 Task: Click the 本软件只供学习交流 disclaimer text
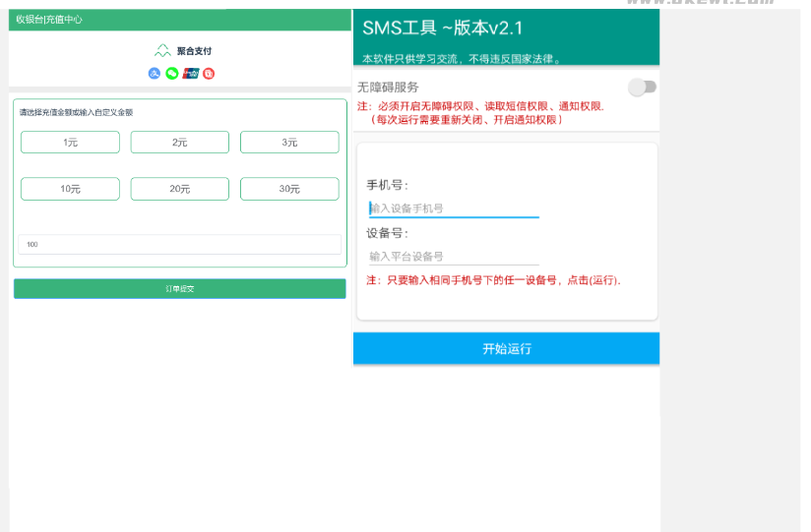coord(463,59)
